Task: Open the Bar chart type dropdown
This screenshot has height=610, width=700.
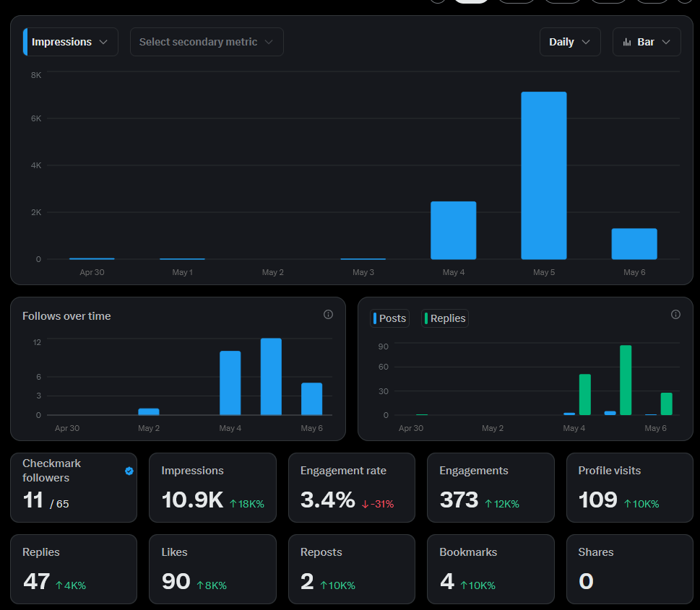Action: pos(647,42)
